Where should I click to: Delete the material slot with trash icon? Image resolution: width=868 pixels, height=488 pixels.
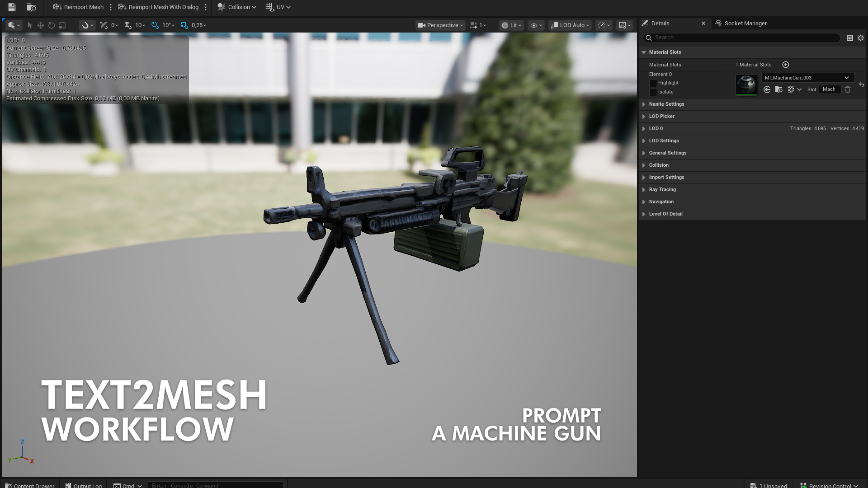(x=848, y=89)
